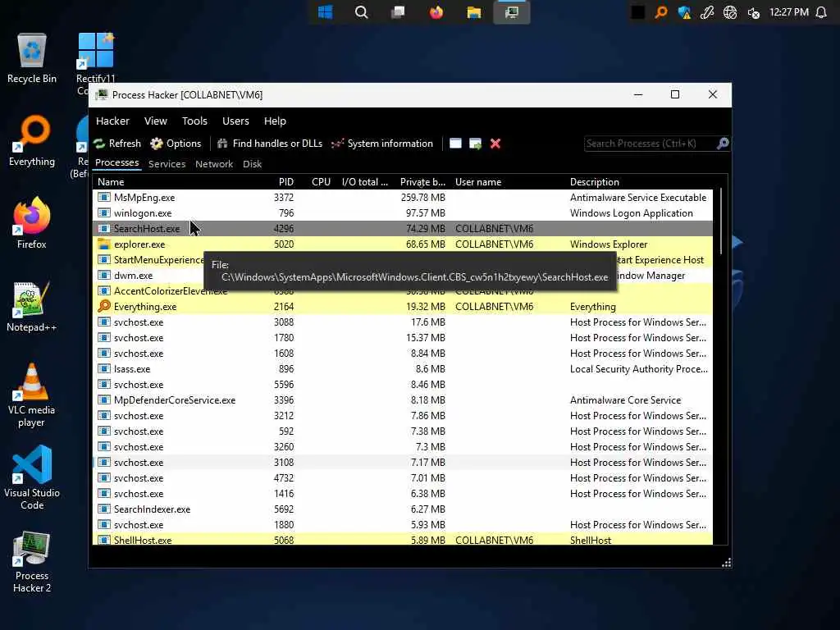
Task: Select the Firefox desktop shortcut
Action: click(x=32, y=223)
